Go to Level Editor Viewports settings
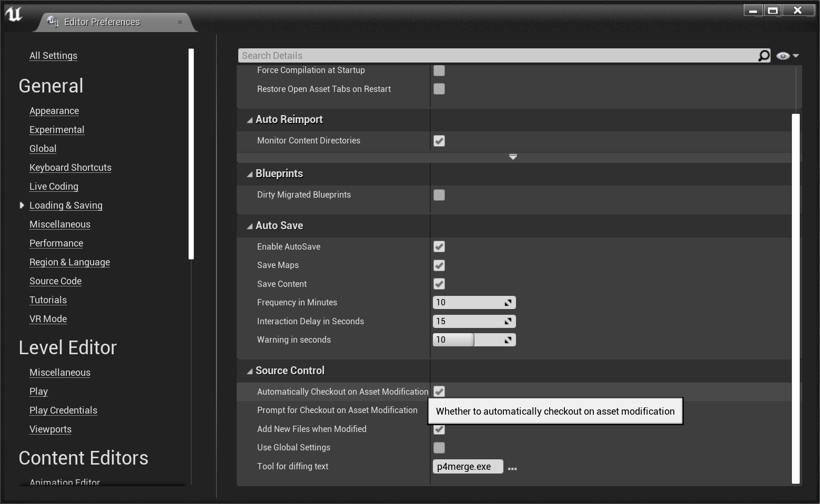 point(50,429)
